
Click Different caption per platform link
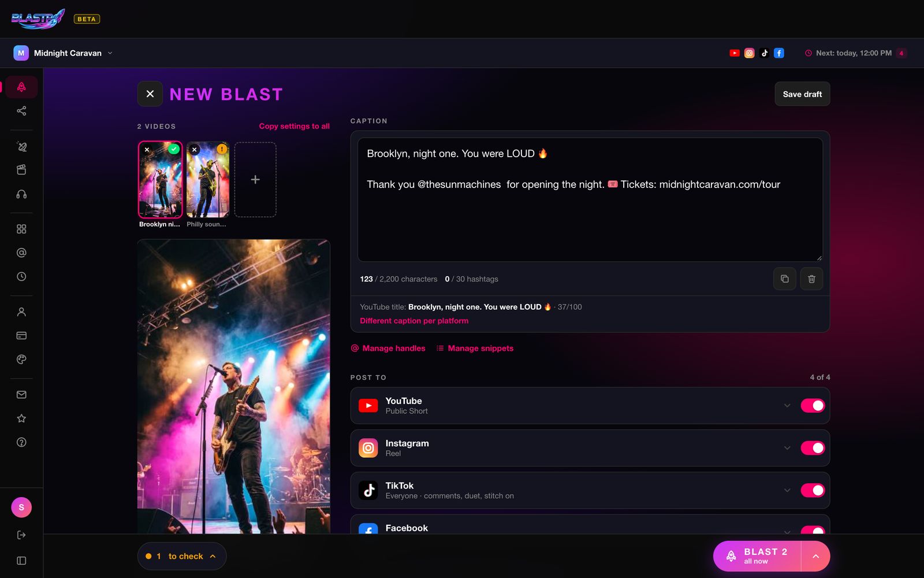coord(414,321)
